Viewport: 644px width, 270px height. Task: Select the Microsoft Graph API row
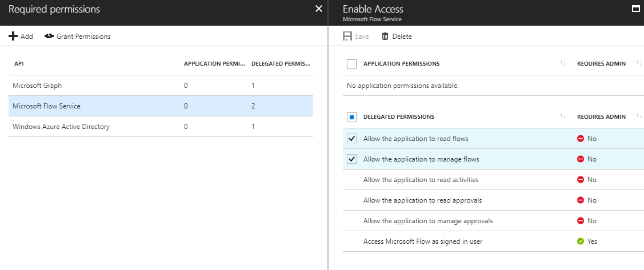click(37, 86)
